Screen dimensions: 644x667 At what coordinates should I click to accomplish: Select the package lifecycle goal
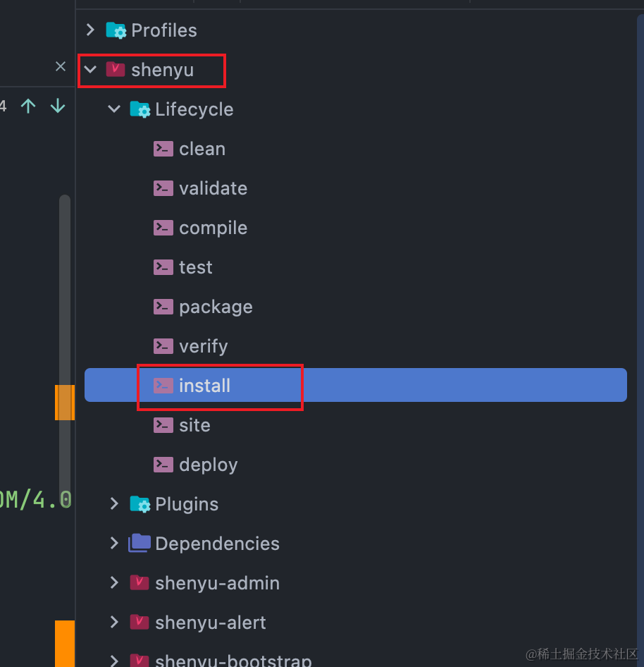click(x=216, y=307)
